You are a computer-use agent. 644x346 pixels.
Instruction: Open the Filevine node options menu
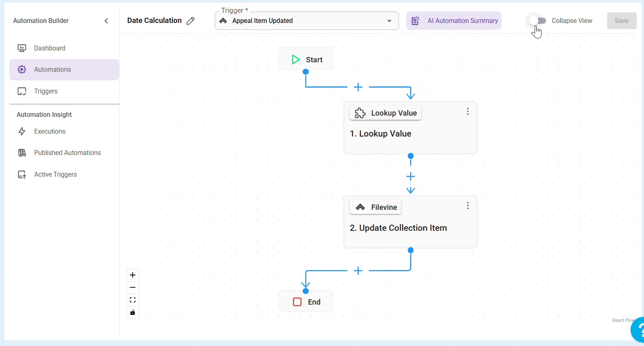[x=468, y=206]
